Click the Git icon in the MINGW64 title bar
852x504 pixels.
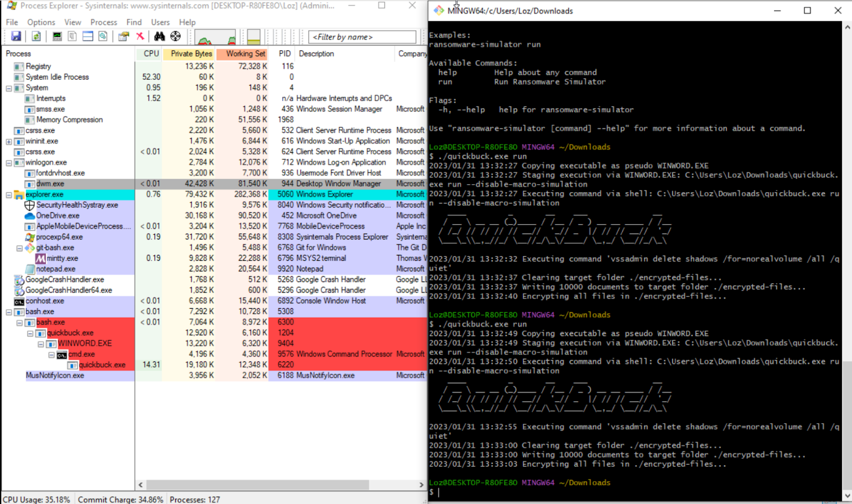pyautogui.click(x=438, y=11)
